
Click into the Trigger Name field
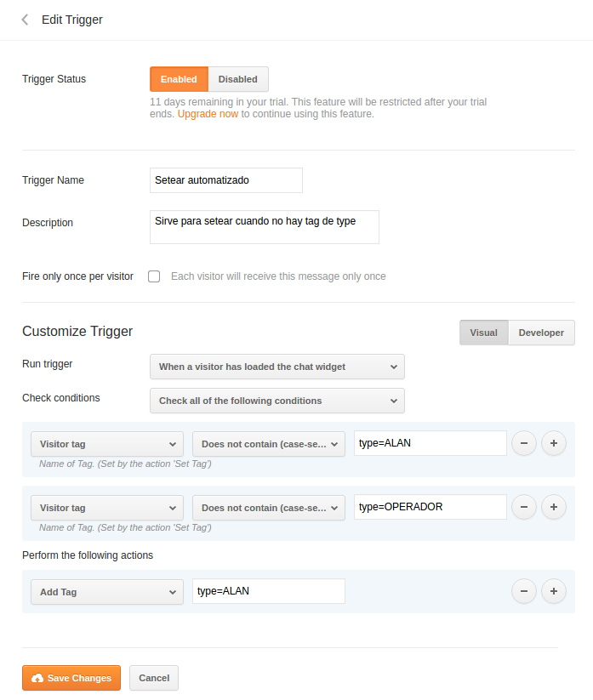point(225,180)
